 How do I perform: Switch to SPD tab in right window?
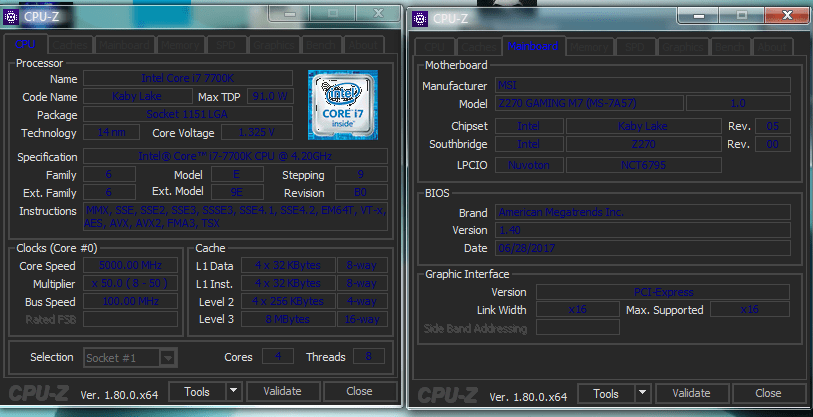coord(635,47)
